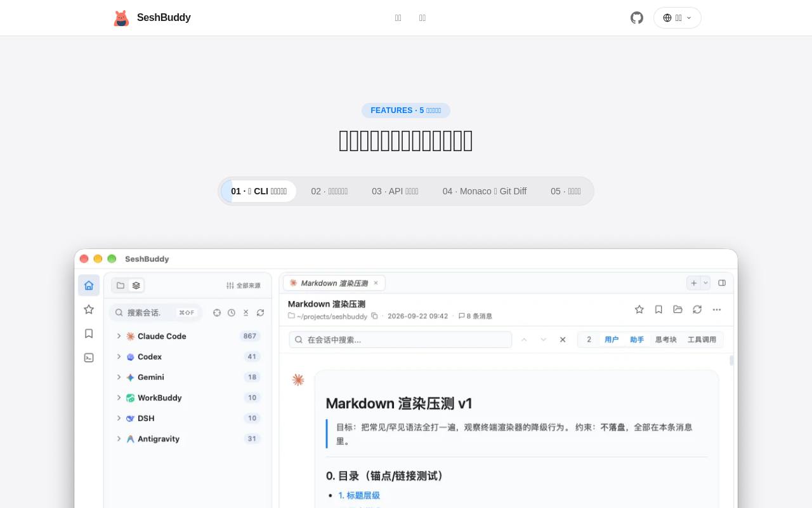Reload the current session

click(697, 309)
